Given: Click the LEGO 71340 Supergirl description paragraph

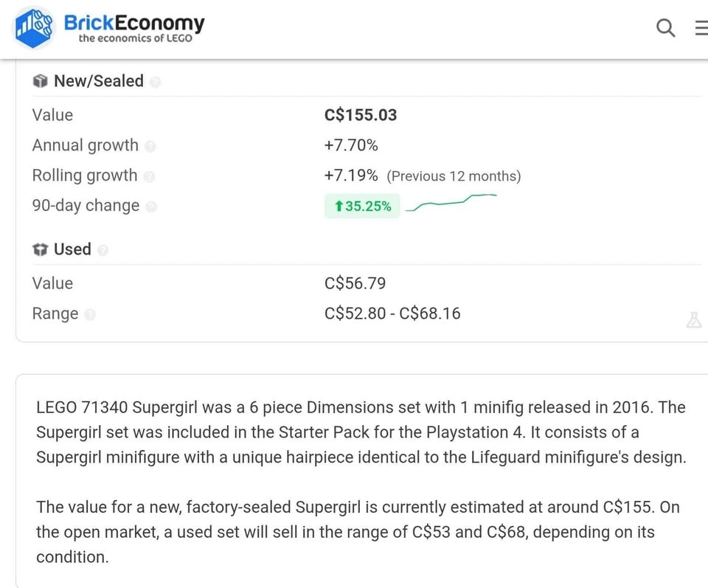Looking at the screenshot, I should (361, 432).
